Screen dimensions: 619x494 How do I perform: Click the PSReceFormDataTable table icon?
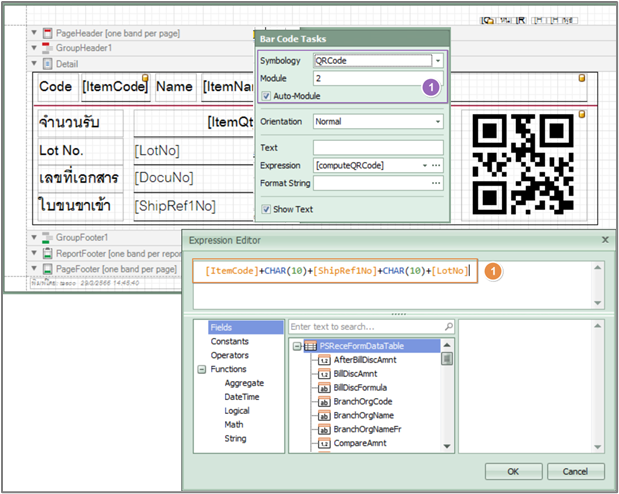[x=310, y=346]
